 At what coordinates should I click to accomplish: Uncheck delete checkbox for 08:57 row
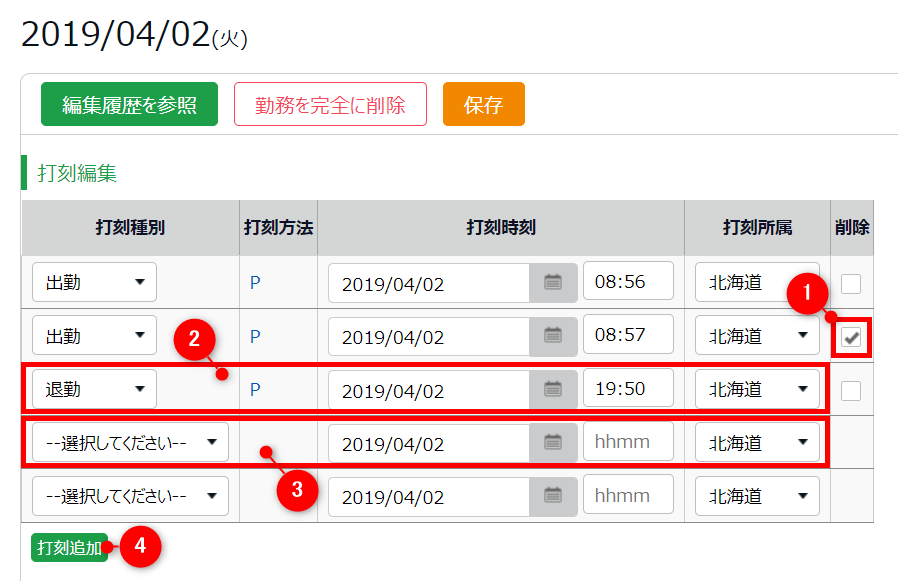[851, 337]
